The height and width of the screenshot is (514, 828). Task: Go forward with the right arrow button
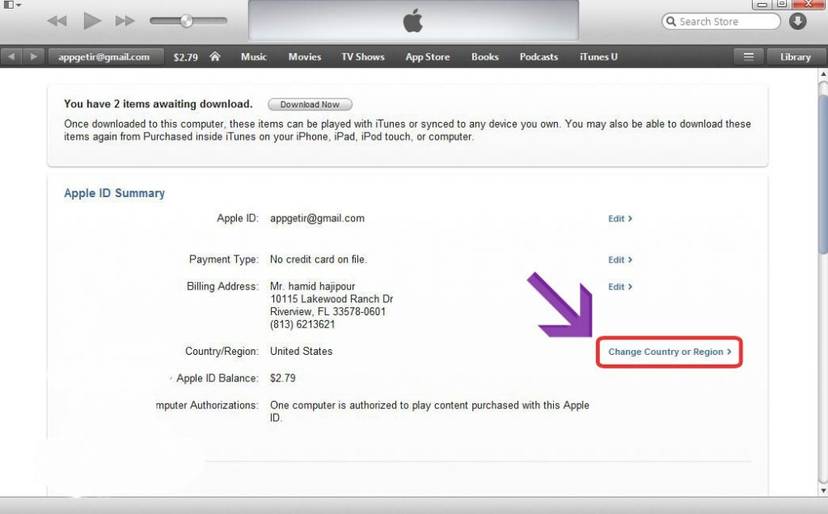pos(33,57)
